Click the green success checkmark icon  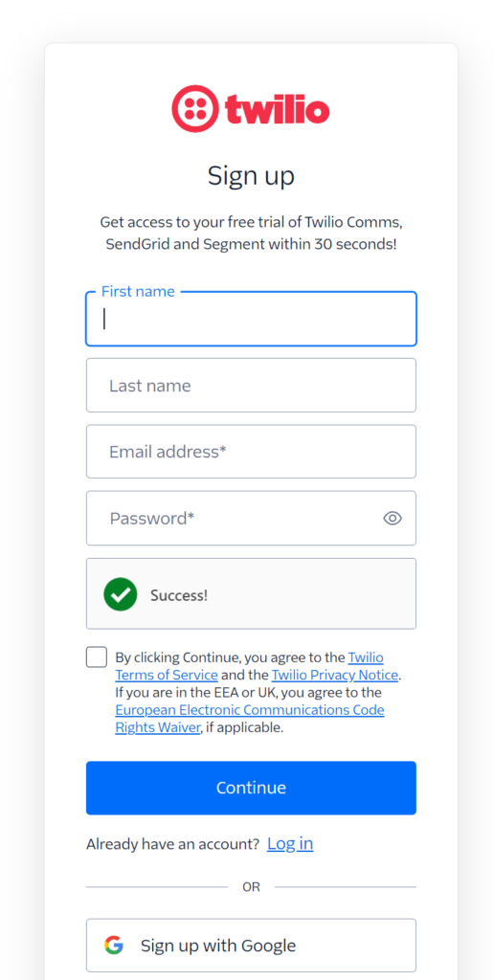coord(120,594)
